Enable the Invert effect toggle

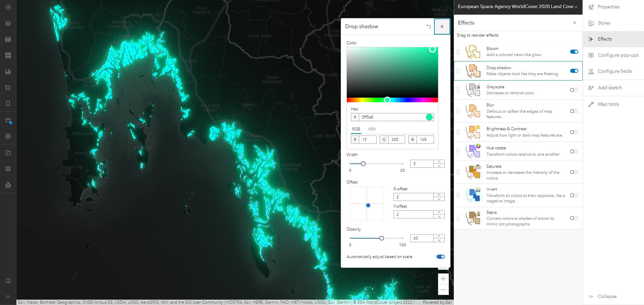click(x=574, y=195)
